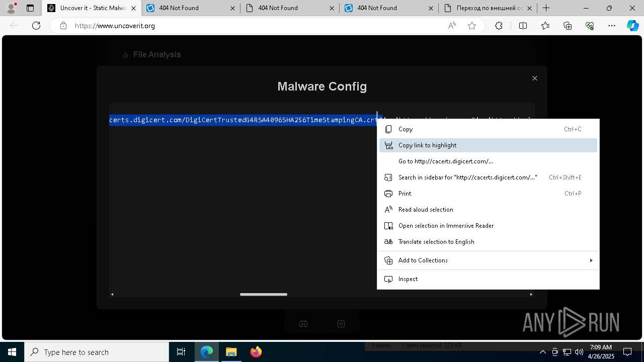644x362 pixels.
Task: Click the horizontal scrollbar thumb in config box
Action: tap(264, 294)
